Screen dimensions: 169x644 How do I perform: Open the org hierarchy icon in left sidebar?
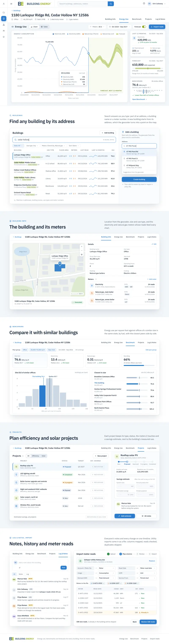(4, 24)
